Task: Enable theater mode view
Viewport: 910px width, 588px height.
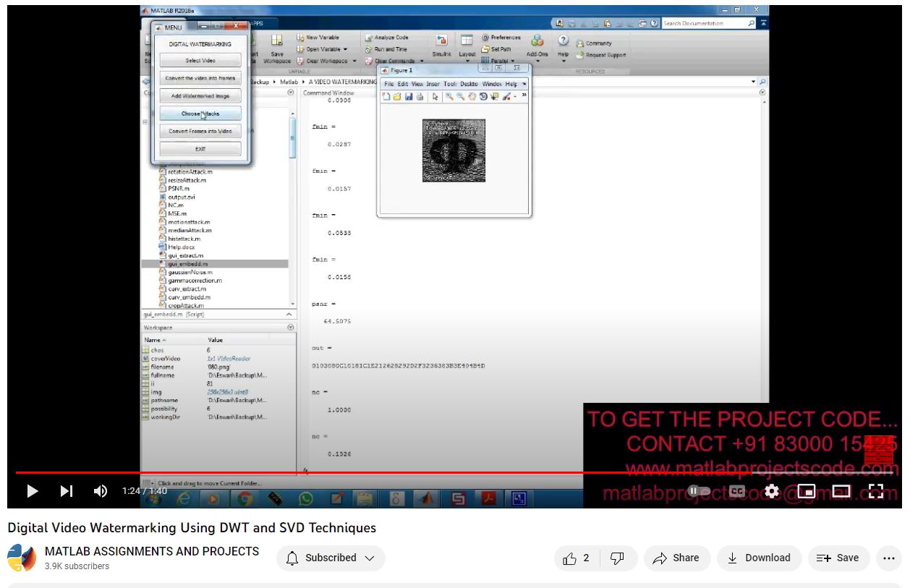Action: pos(841,491)
